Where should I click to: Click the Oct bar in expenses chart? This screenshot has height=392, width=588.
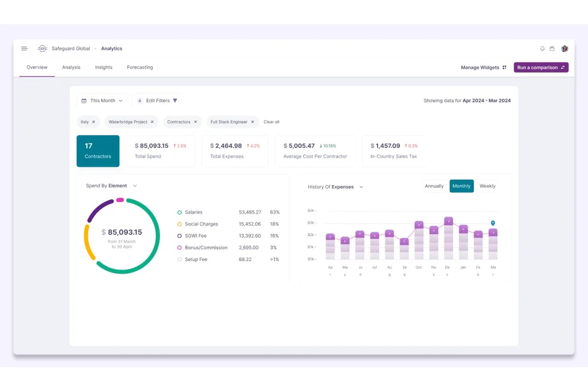pos(419,241)
